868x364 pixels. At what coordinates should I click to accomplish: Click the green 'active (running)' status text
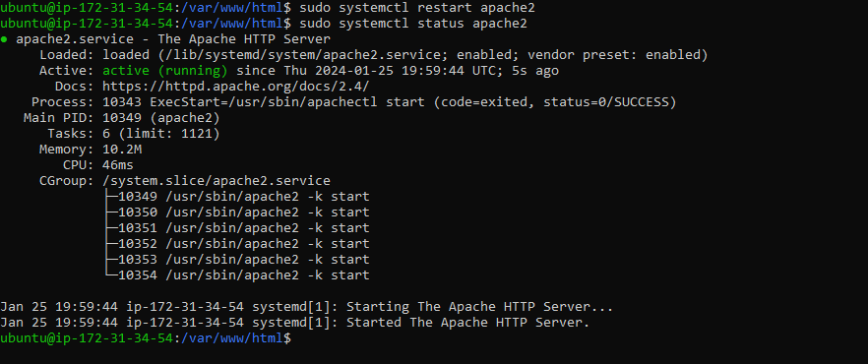click(165, 71)
